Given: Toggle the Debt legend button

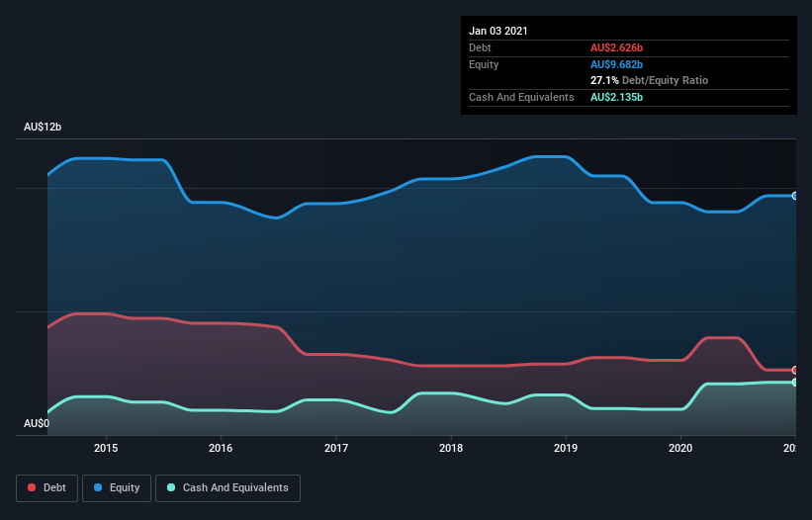Looking at the screenshot, I should click(46, 488).
